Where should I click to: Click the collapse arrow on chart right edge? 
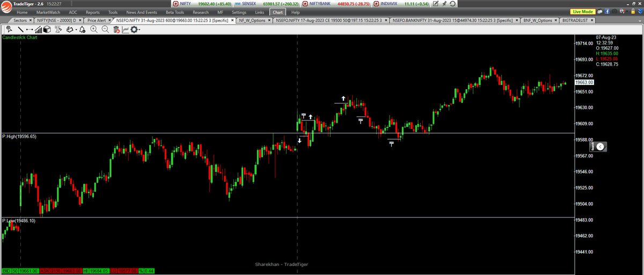point(600,146)
